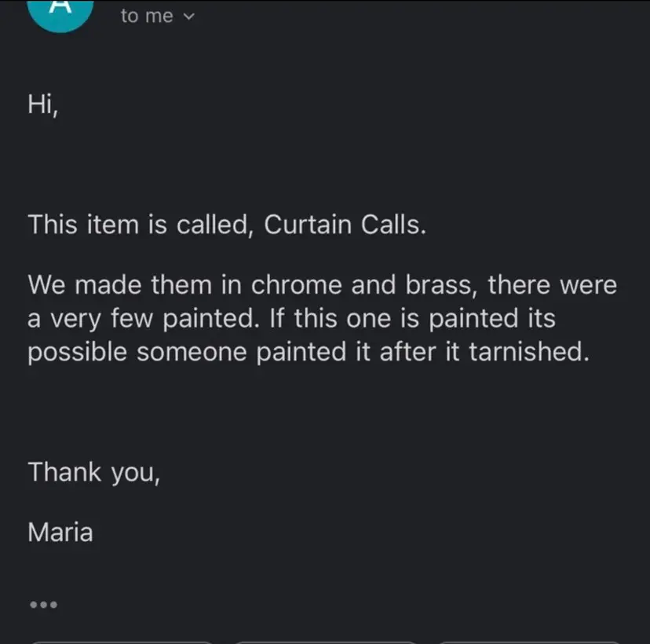Screen dimensions: 650x644
Task: Click the "Curtain Calls" product name
Action: click(x=345, y=225)
